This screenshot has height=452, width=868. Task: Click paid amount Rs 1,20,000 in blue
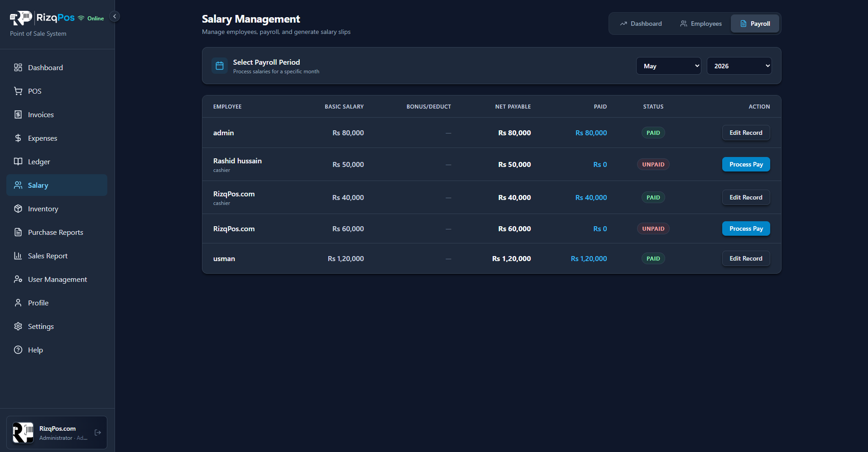pyautogui.click(x=589, y=258)
